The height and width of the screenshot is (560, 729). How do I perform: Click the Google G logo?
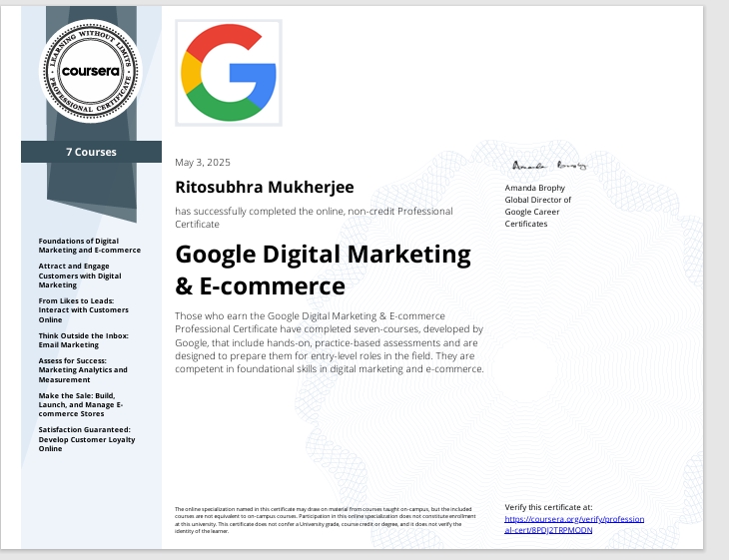tap(229, 73)
